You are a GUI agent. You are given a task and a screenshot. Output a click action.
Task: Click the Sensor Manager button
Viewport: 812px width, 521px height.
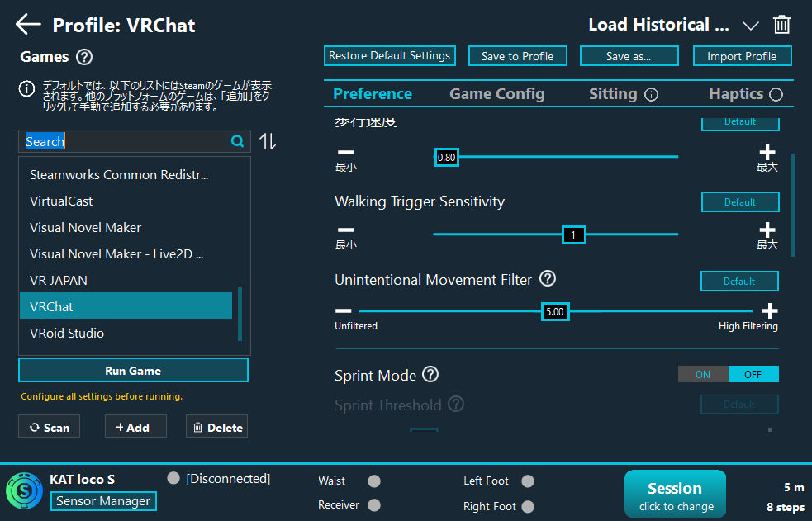102,500
